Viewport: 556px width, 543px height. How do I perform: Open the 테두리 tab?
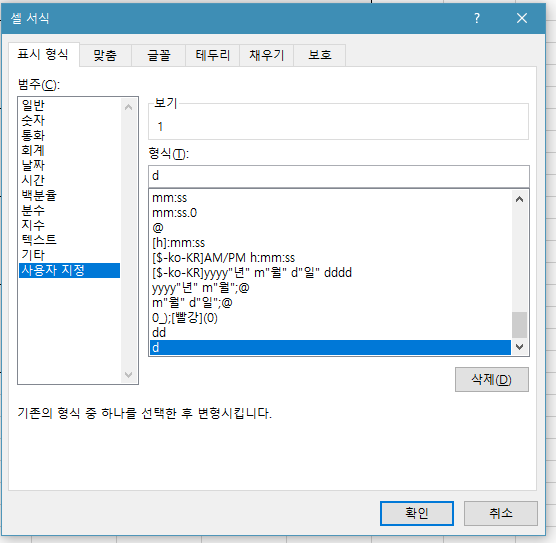213,55
